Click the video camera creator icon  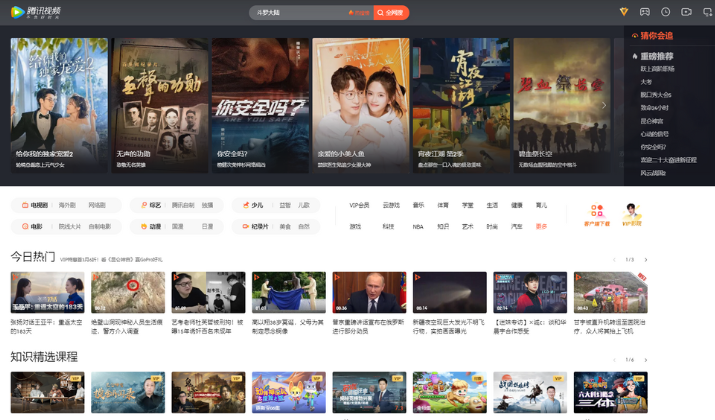click(686, 12)
